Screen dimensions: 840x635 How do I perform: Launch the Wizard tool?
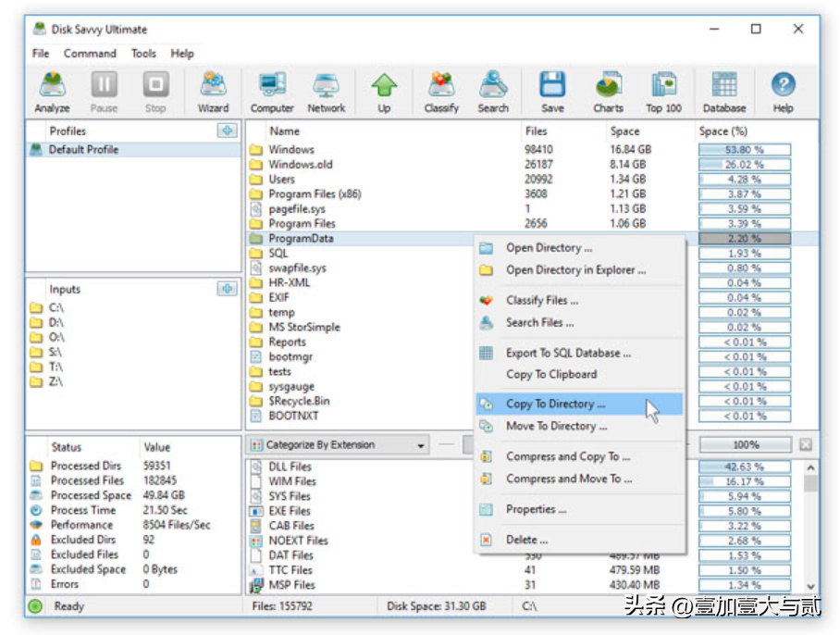click(213, 93)
